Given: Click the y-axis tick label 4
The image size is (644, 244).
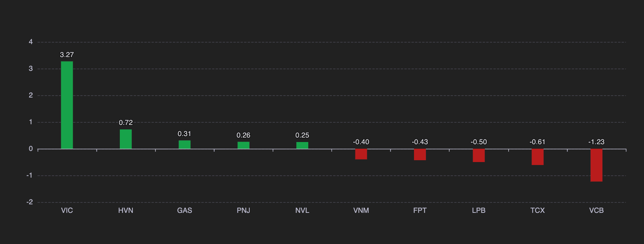Looking at the screenshot, I should (x=31, y=42).
